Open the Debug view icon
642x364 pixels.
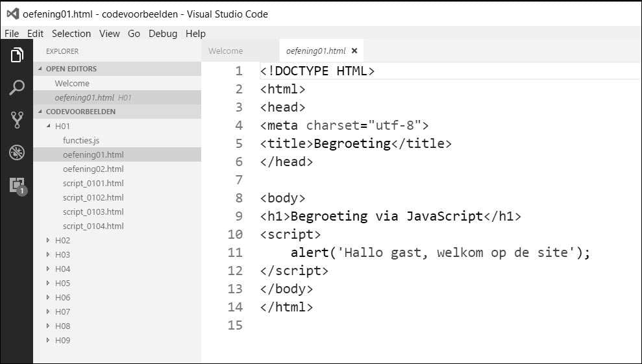[17, 152]
